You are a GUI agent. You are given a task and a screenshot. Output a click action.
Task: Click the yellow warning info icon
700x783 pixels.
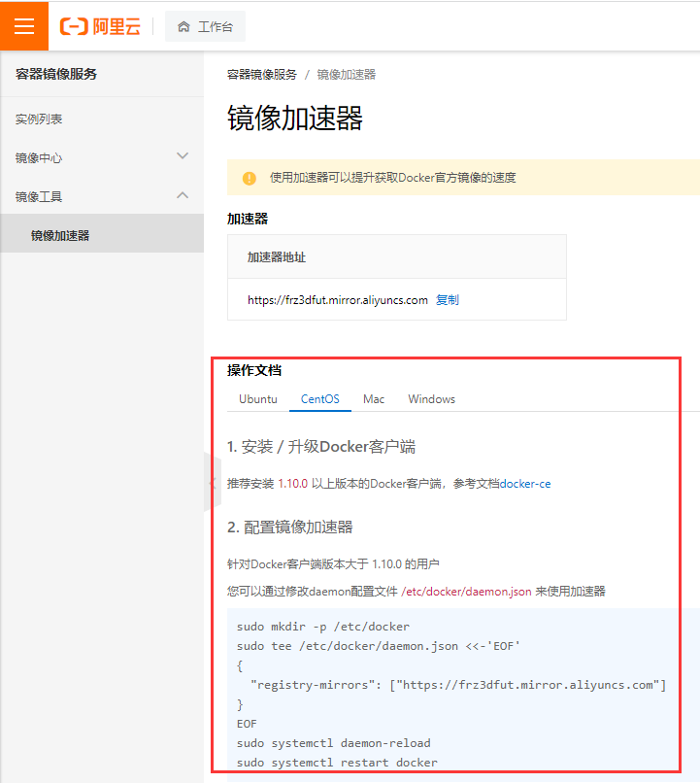pyautogui.click(x=249, y=178)
